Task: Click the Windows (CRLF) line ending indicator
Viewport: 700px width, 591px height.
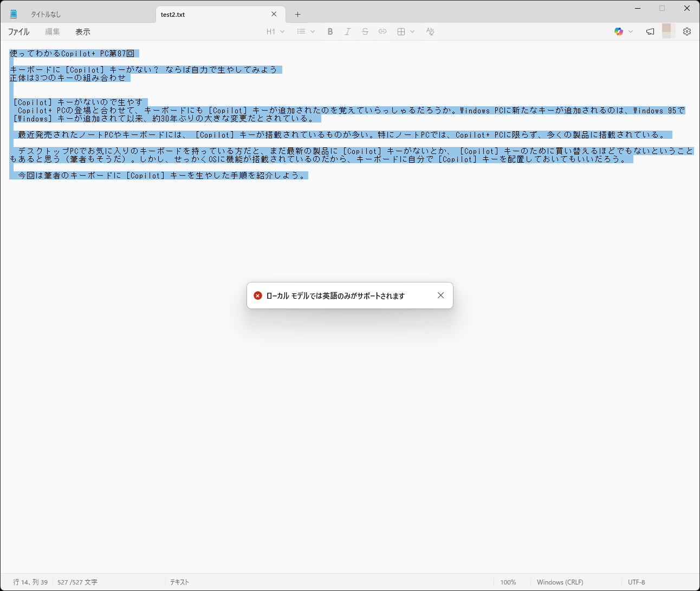Action: 560,582
